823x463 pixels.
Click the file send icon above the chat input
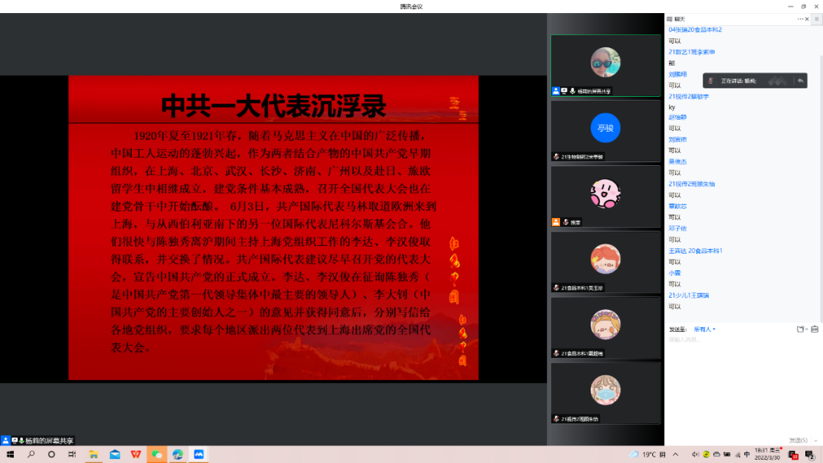(x=799, y=329)
